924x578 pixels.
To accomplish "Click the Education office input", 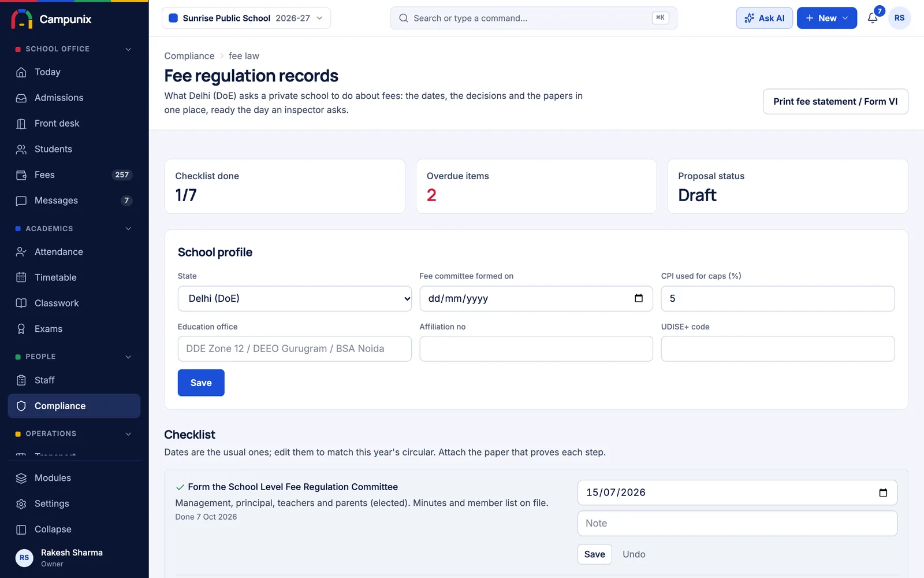I will (295, 349).
